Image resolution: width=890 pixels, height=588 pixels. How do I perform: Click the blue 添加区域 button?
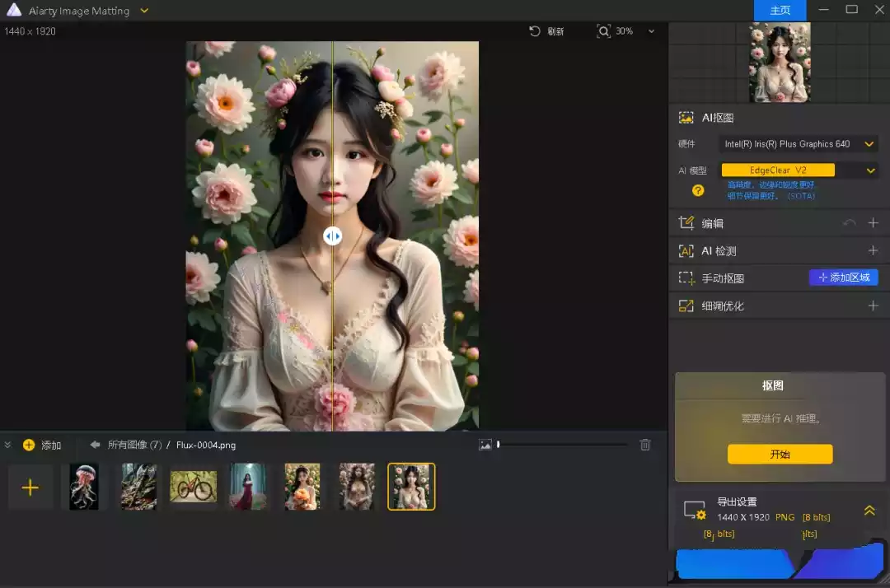(843, 278)
